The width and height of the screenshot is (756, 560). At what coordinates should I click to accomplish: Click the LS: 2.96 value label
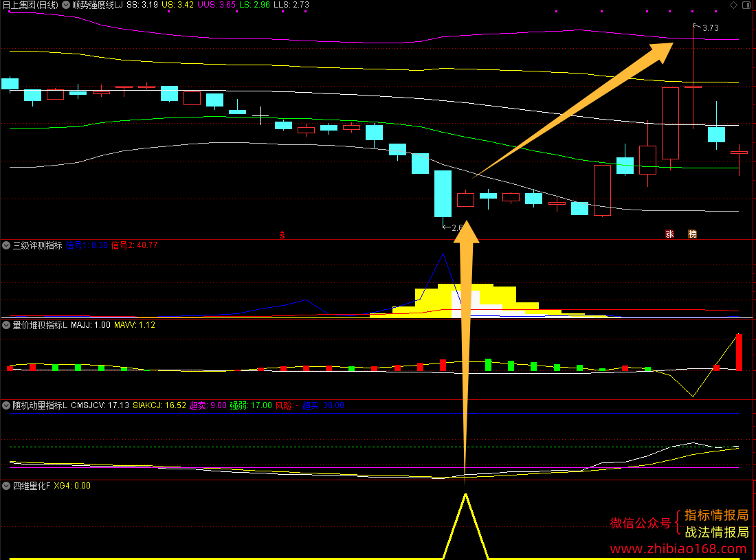254,5
